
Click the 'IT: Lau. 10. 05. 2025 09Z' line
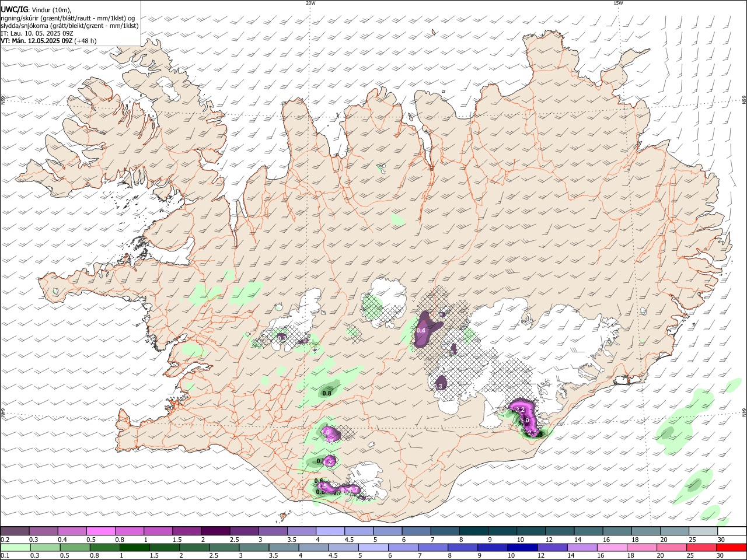36,33
